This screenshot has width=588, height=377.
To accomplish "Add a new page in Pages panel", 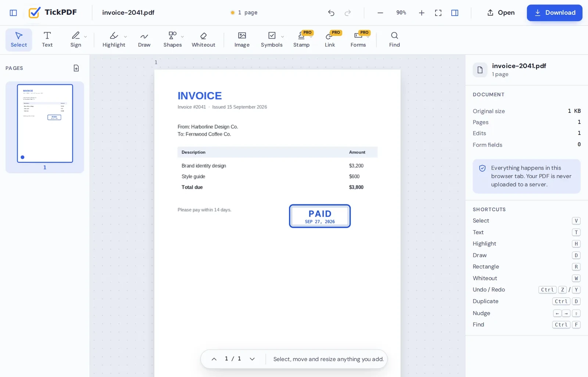I will 76,68.
